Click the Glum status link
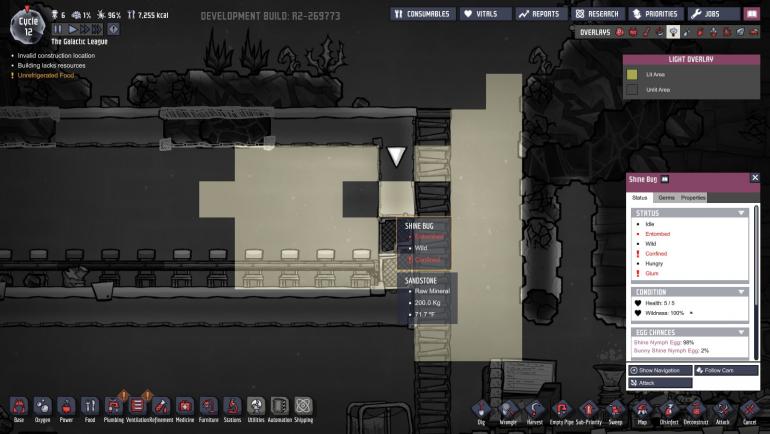The width and height of the screenshot is (770, 434). pos(652,273)
